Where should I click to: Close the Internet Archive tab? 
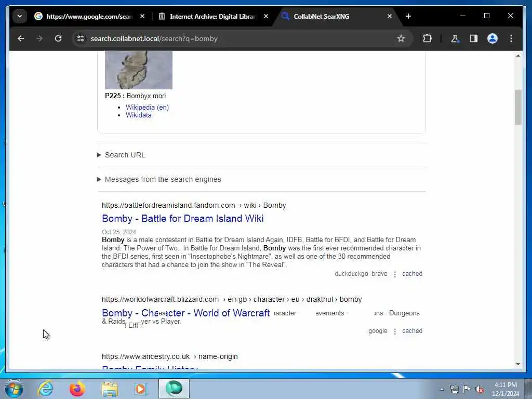pos(266,16)
